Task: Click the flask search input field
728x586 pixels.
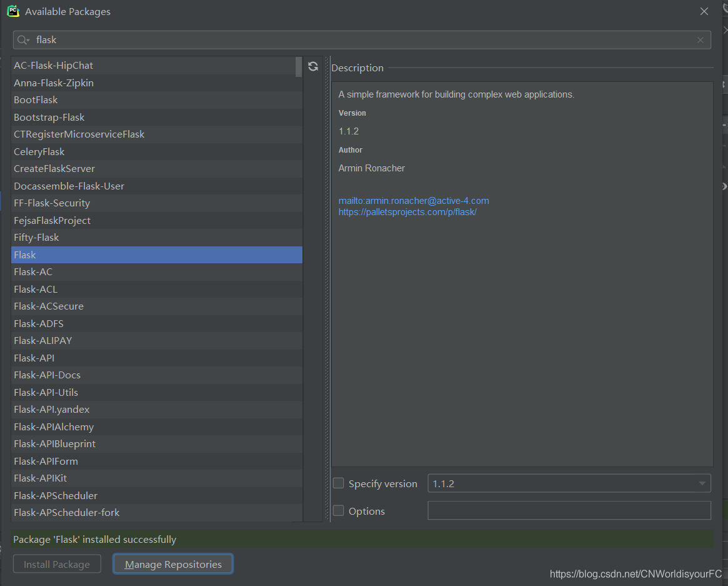Action: 362,40
